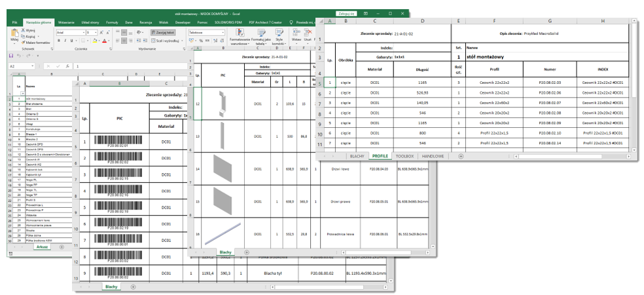Switch to the Wstawianie ribbon tab
Screen dimensions: 644x295
pos(66,22)
